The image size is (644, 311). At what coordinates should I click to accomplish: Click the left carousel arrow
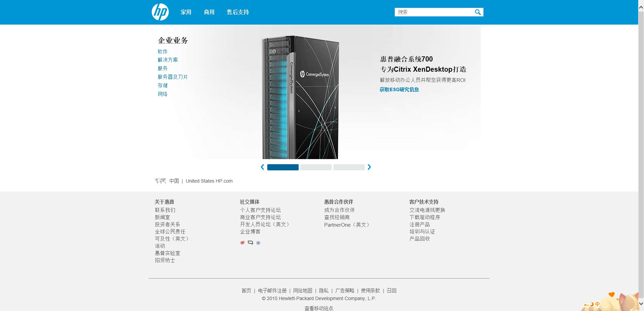pos(262,167)
